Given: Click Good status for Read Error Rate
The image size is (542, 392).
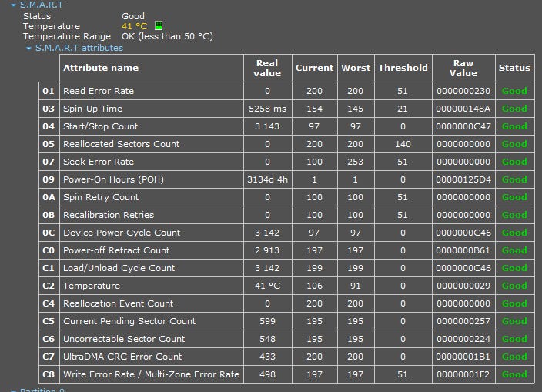Looking at the screenshot, I should (514, 91).
